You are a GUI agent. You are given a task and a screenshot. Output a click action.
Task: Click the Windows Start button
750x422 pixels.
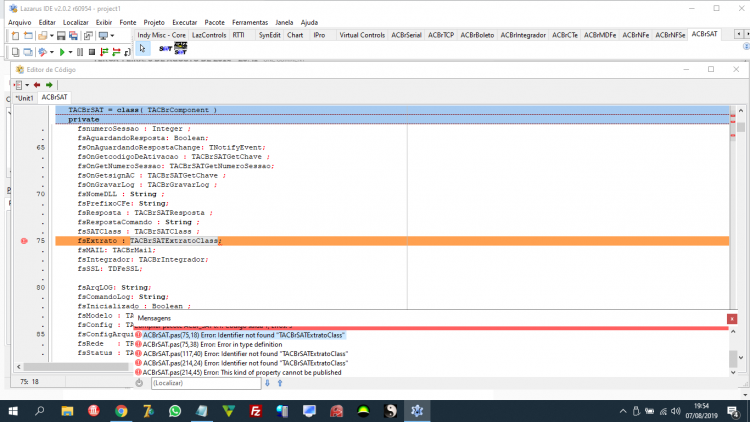tap(13, 411)
